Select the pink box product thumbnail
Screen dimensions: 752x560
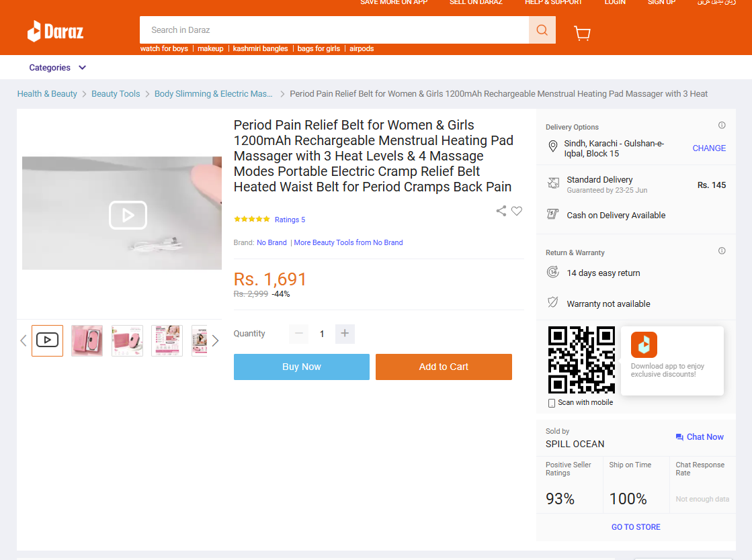coord(87,340)
